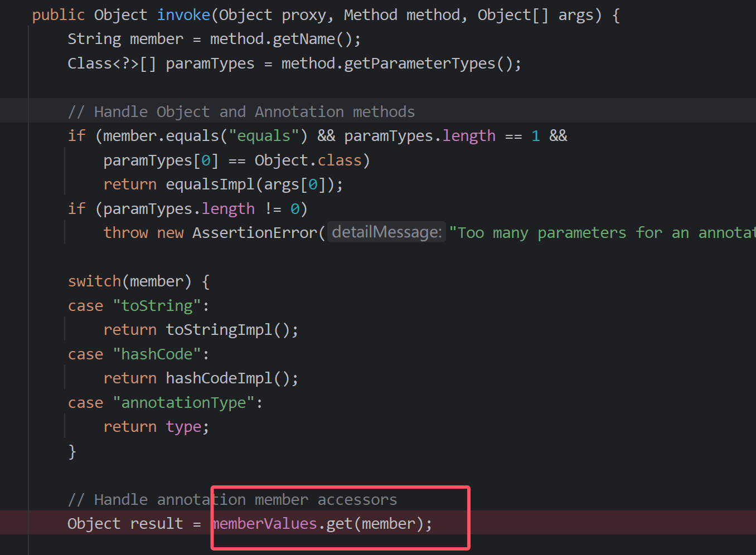Click the invoke method name in the signature

(183, 15)
